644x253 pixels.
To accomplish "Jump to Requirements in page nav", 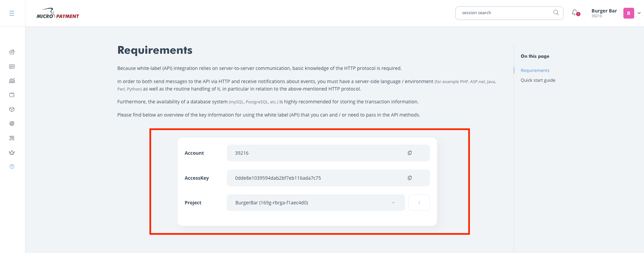I will 535,70.
